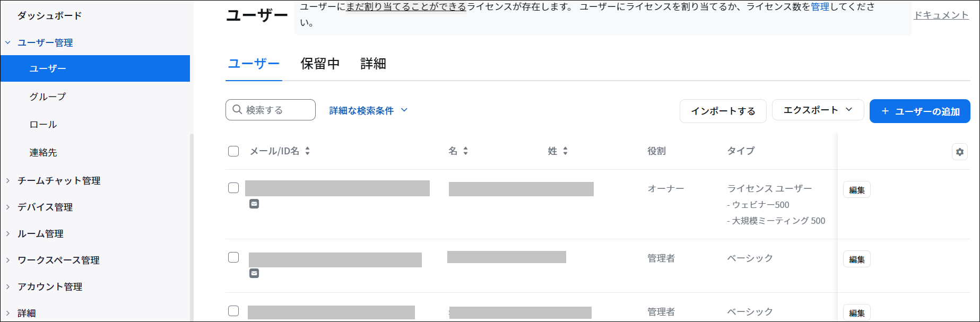Expand ルーム管理 in sidebar
The image size is (980, 322).
(x=8, y=233)
